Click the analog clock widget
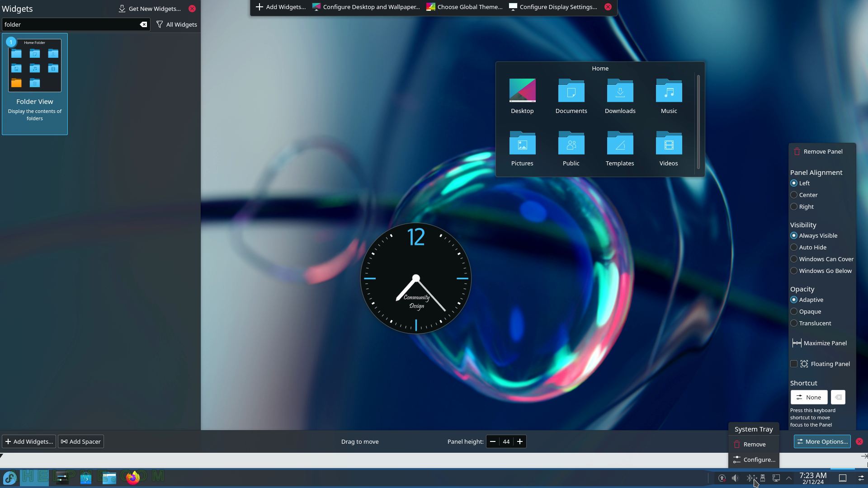The height and width of the screenshot is (488, 868). point(416,278)
